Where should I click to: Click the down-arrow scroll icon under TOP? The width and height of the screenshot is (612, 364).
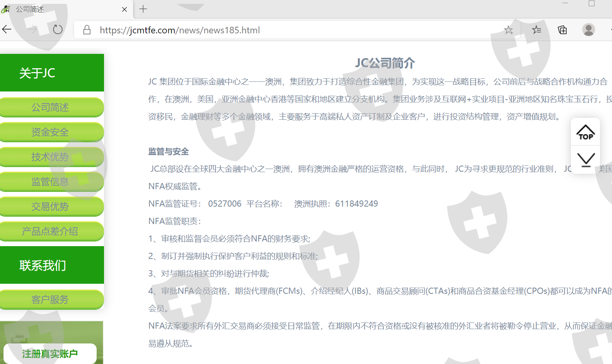(x=586, y=160)
